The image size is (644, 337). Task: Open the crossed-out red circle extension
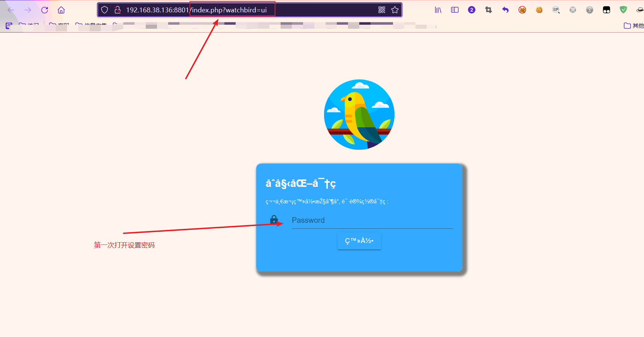click(x=522, y=10)
